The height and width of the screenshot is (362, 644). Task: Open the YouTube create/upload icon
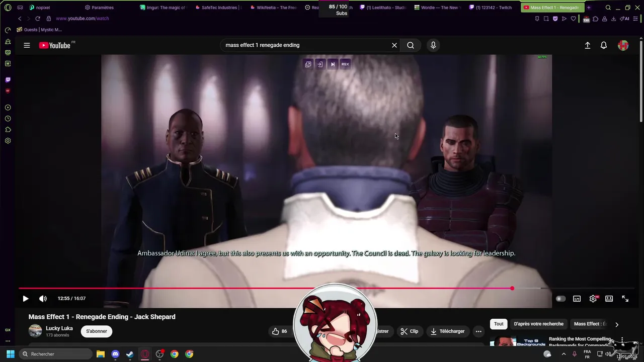pos(587,45)
